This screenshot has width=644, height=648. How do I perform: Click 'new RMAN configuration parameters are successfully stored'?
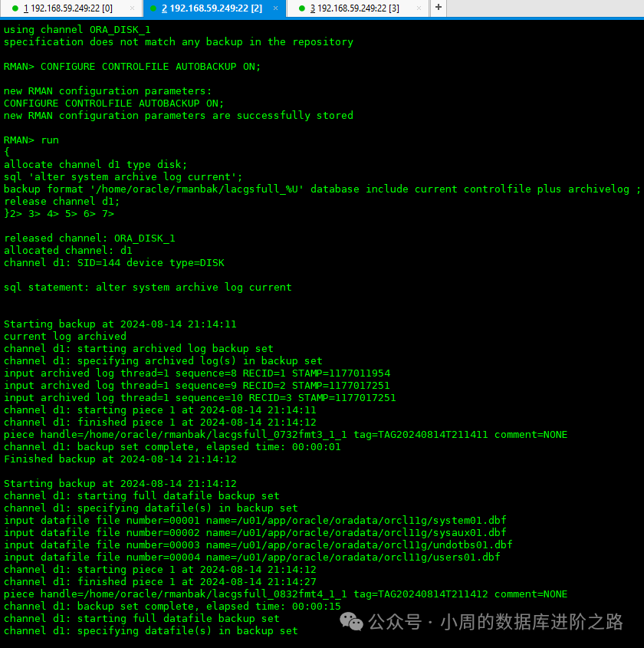point(179,116)
